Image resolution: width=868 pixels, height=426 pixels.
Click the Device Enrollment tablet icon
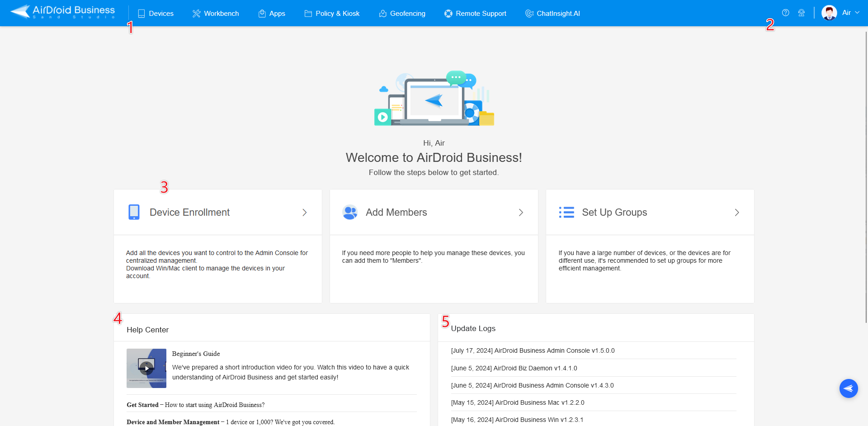click(x=134, y=212)
